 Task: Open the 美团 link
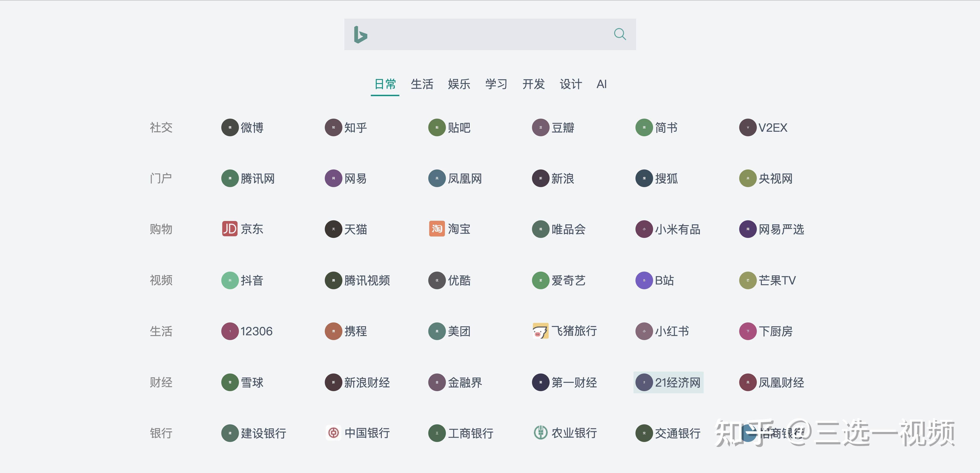[450, 331]
